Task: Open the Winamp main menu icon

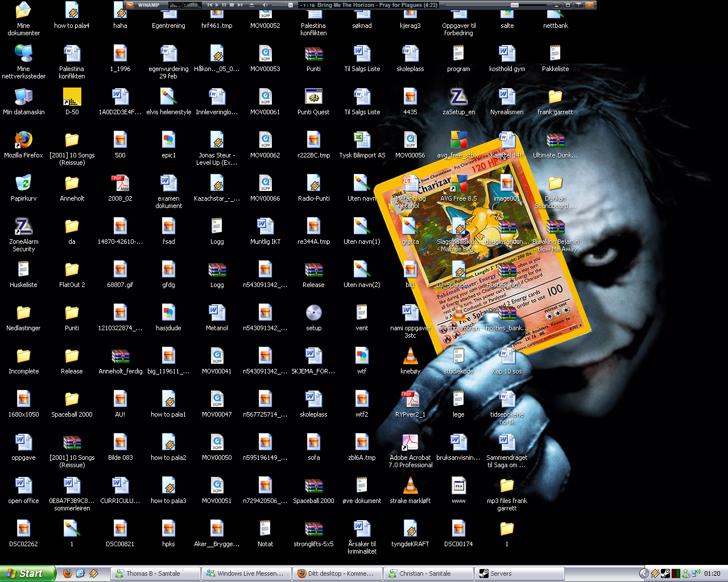Action: coord(130,5)
